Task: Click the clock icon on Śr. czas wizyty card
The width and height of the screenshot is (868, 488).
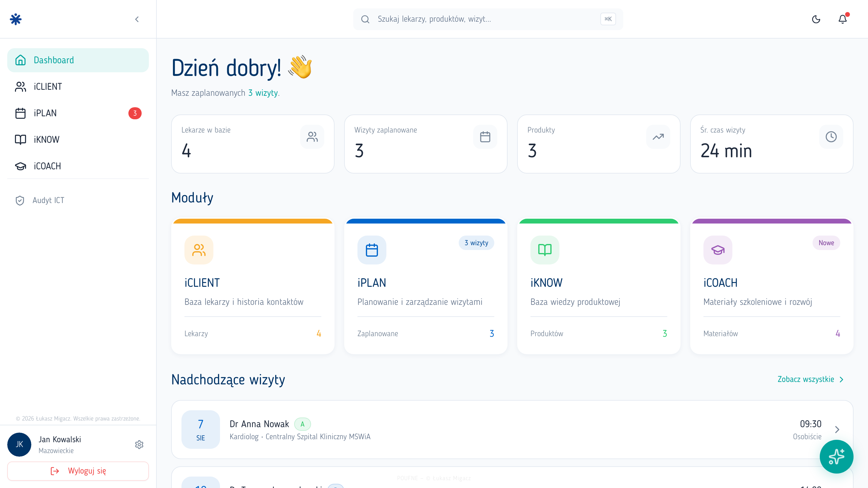Action: click(x=831, y=137)
